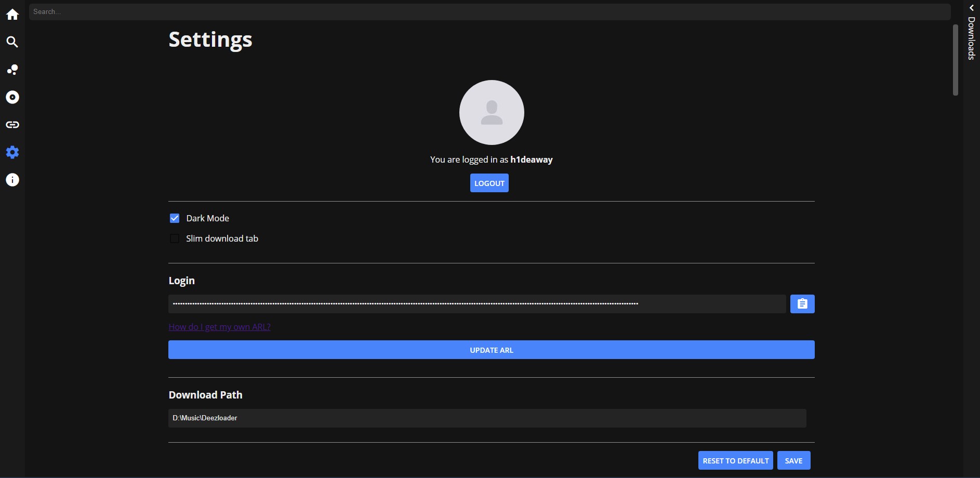Save settings with the SAVE button
The image size is (980, 478).
coord(793,460)
